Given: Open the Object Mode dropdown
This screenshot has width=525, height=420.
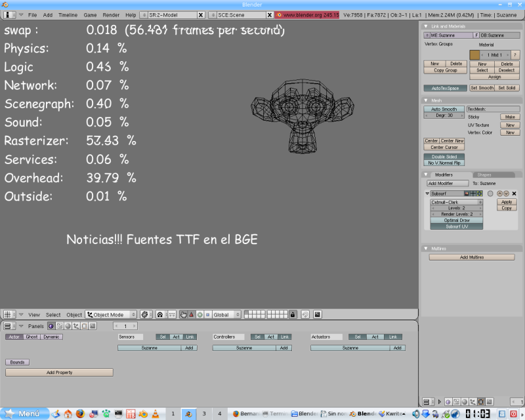Looking at the screenshot, I should (111, 314).
